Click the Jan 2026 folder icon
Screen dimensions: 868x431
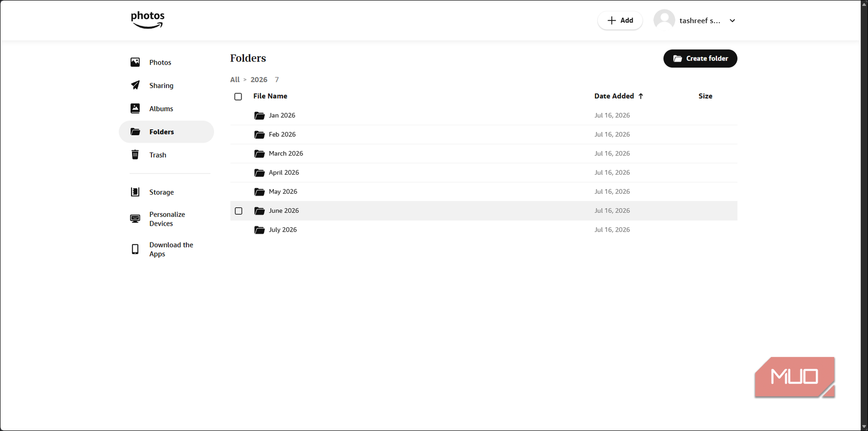click(x=259, y=115)
